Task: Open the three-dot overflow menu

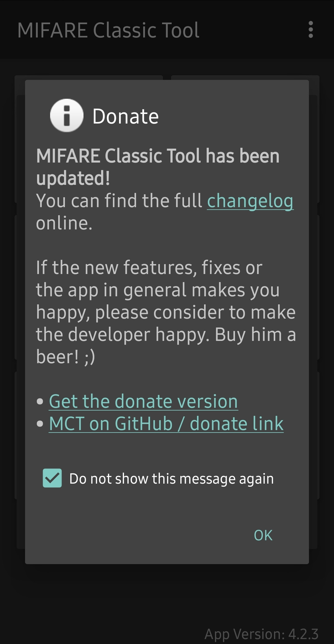Action: pyautogui.click(x=311, y=30)
